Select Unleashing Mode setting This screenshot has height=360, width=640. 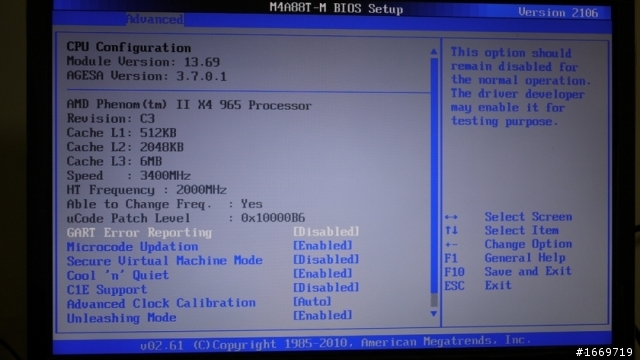tap(122, 318)
